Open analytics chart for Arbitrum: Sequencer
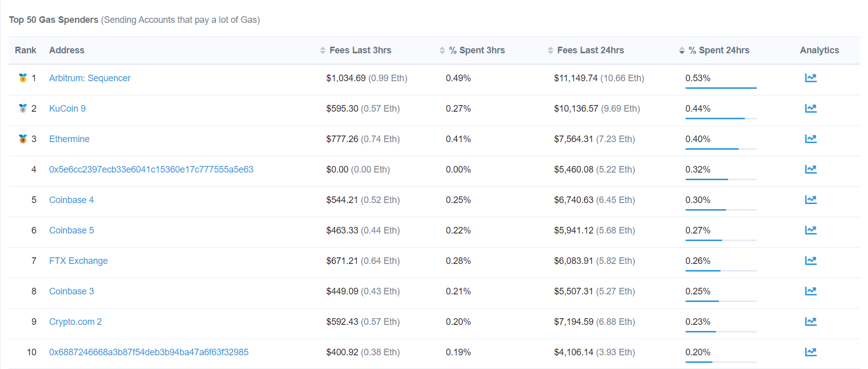868x369 pixels. pyautogui.click(x=811, y=78)
